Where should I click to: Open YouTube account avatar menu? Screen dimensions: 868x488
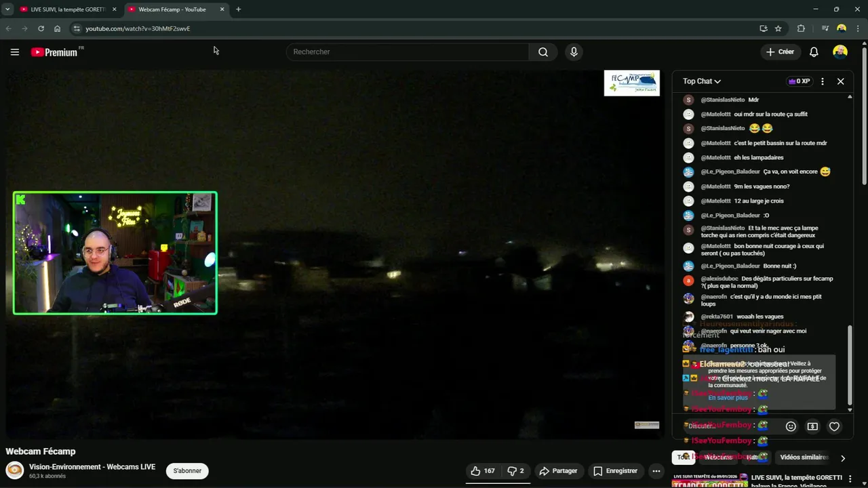pyautogui.click(x=840, y=52)
